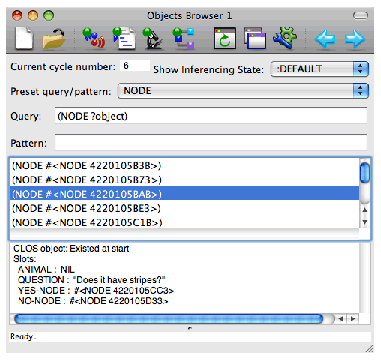The width and height of the screenshot is (381, 362).
Task: Select row NODE 4220105C1B
Action: click(x=184, y=222)
